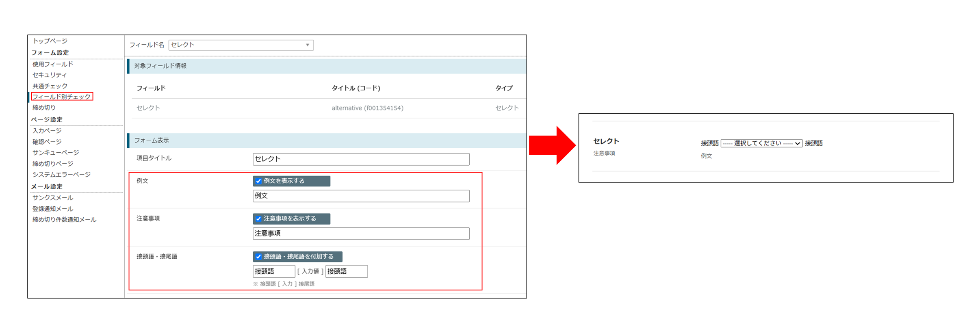Open 締め切りページ settings
The height and width of the screenshot is (318, 980).
pyautogui.click(x=53, y=164)
